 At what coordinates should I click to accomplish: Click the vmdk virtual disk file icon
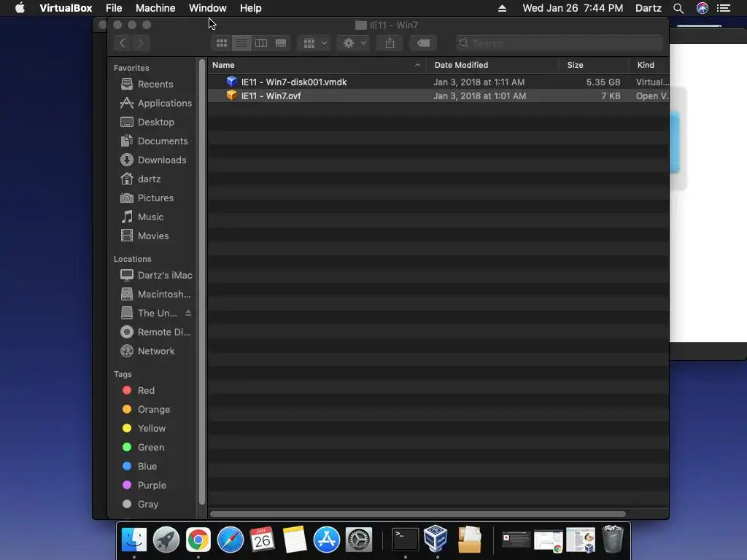click(231, 82)
